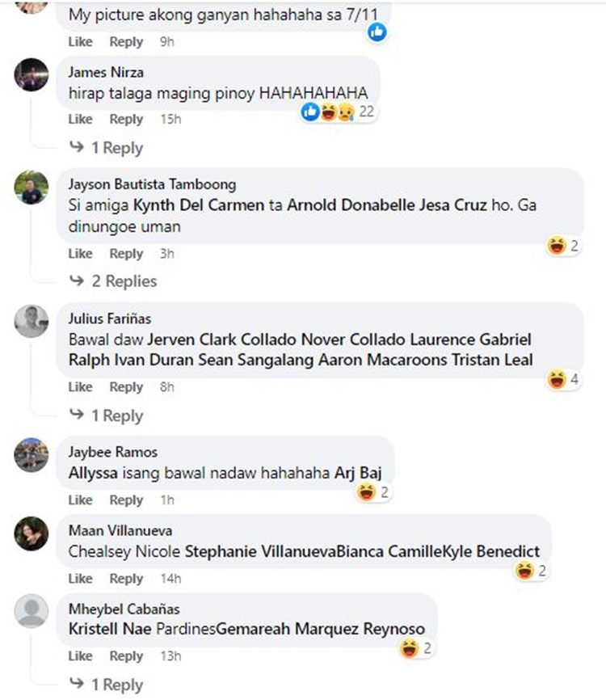Expand the 2 Replies under Jayson Bautista Tamboong
The width and height of the screenshot is (606, 700).
(x=113, y=280)
